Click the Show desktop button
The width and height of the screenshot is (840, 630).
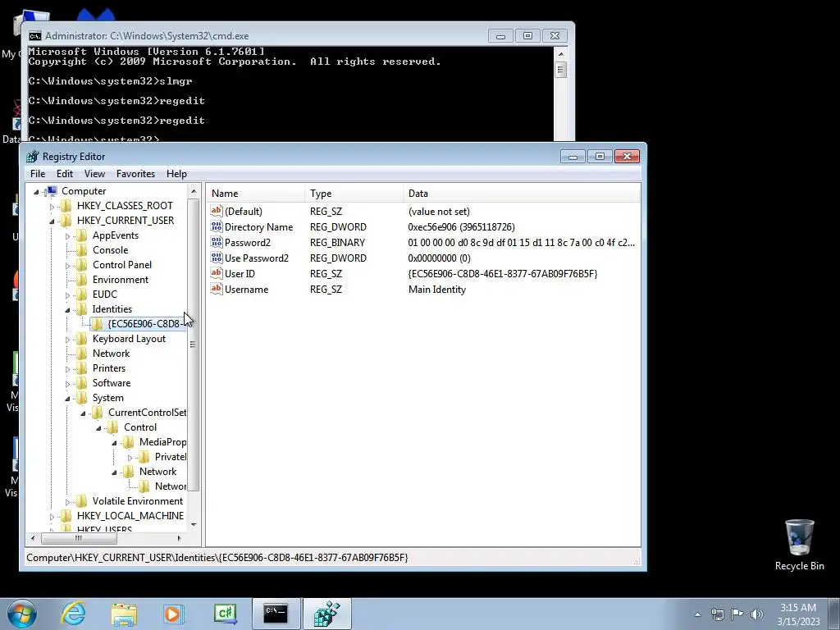pyautogui.click(x=834, y=614)
